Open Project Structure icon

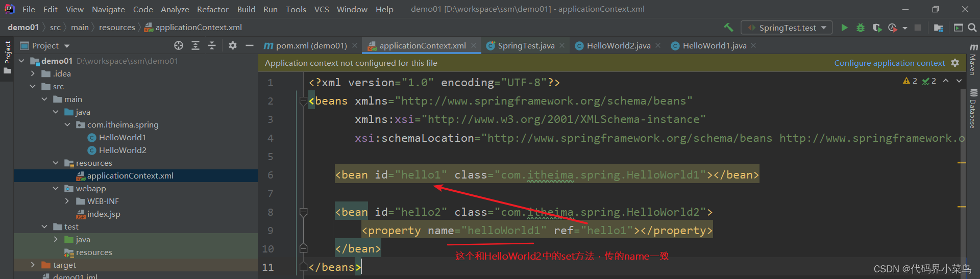938,28
